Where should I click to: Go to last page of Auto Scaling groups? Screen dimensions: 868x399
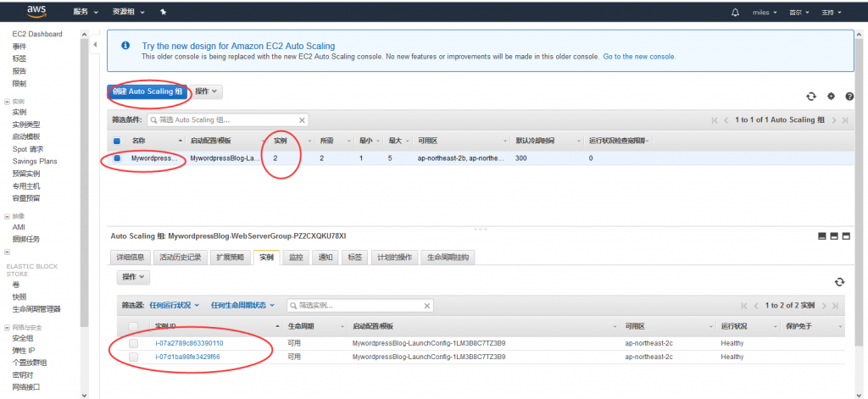[845, 120]
